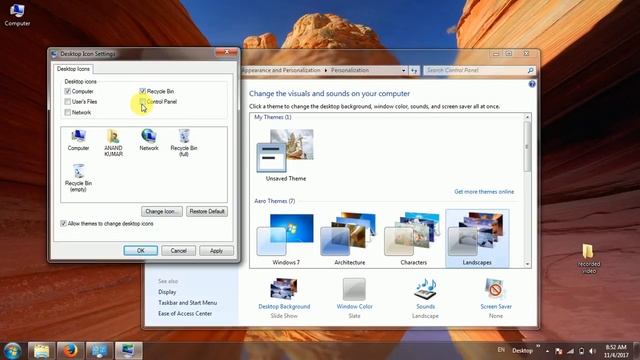This screenshot has height=360, width=640.
Task: Open the address bar history dropdown
Action: click(403, 70)
